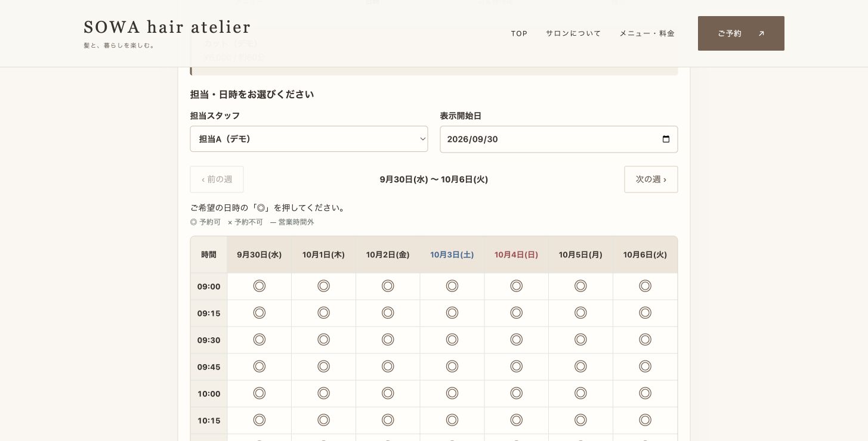This screenshot has width=868, height=441.
Task: Choose the 09:15 slot on 10月4日(日)
Action: pos(517,313)
